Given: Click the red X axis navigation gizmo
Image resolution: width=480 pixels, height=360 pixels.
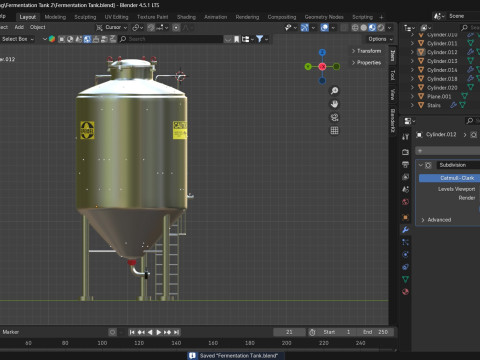Looking at the screenshot, I should (x=322, y=67).
